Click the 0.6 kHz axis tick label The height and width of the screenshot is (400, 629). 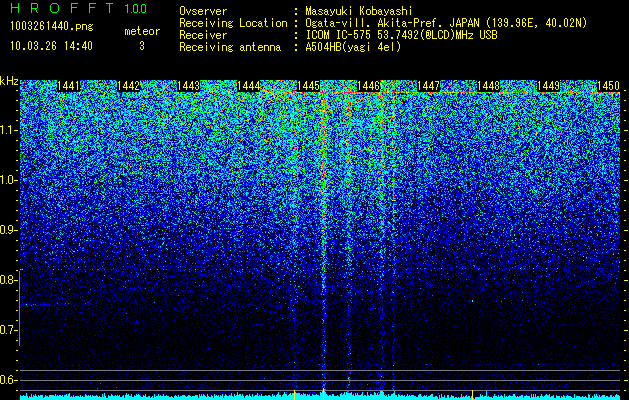[8, 380]
